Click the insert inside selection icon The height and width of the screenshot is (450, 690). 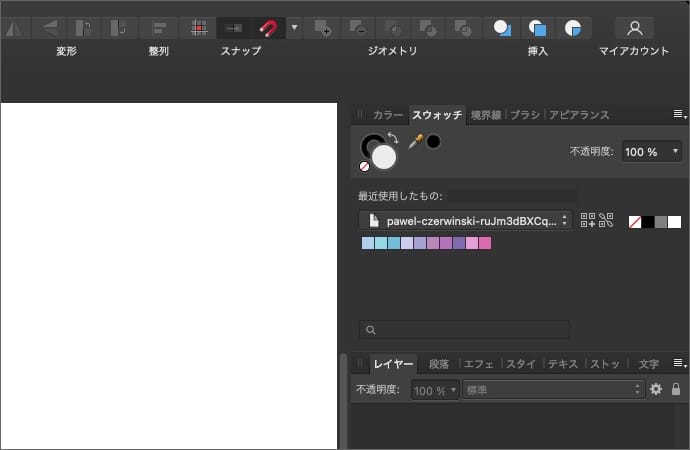[571, 28]
